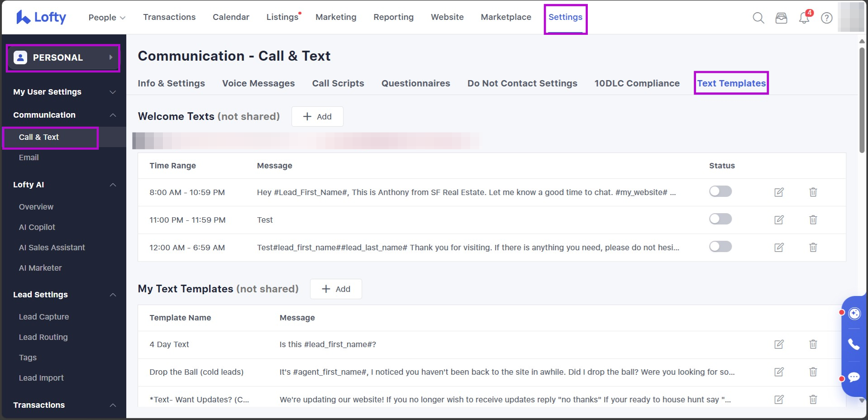Edit the 8:00 AM welcome text

click(x=778, y=192)
